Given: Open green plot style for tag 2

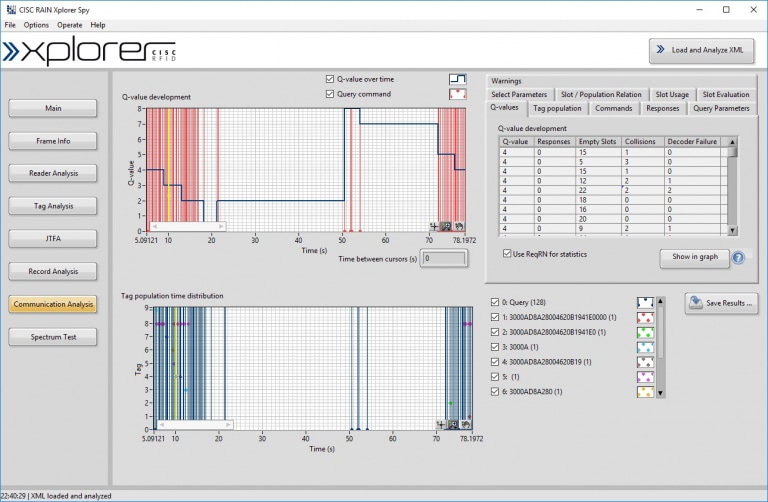Looking at the screenshot, I should (x=645, y=333).
